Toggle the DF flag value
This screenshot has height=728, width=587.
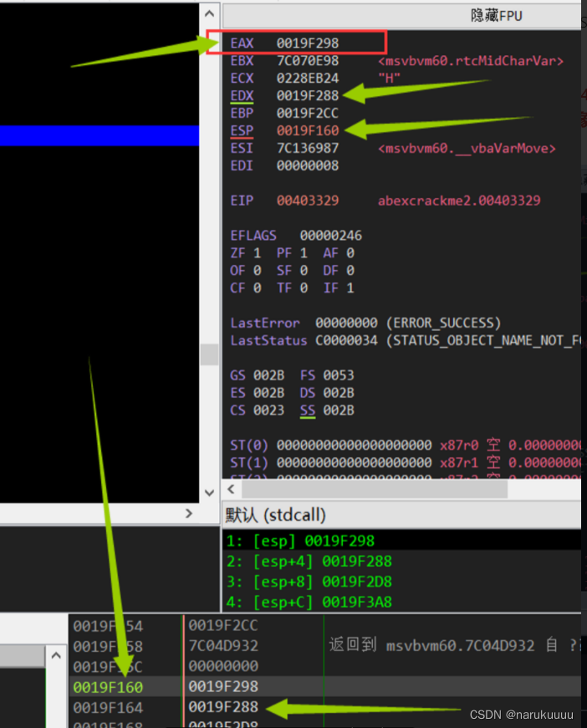tap(350, 271)
